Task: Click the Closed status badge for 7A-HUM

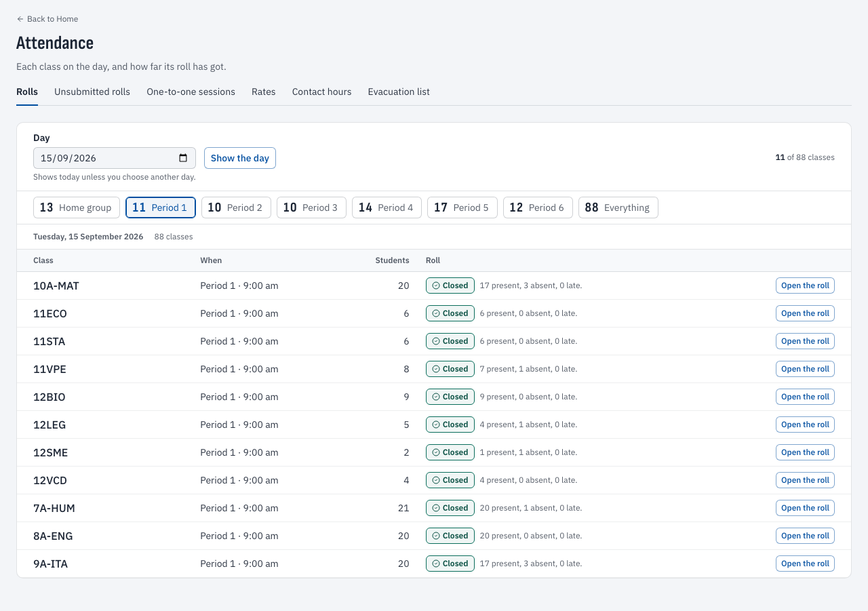Action: click(450, 508)
